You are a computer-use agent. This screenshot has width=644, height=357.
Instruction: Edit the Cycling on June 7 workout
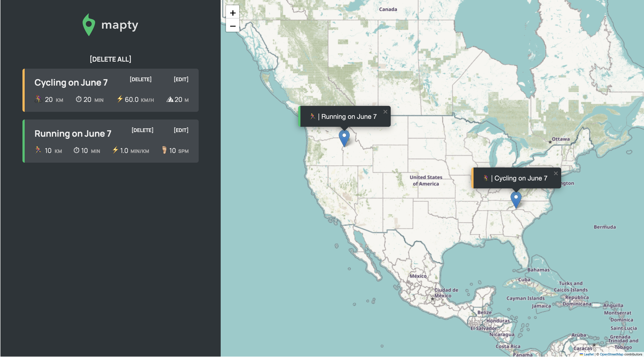pos(181,79)
